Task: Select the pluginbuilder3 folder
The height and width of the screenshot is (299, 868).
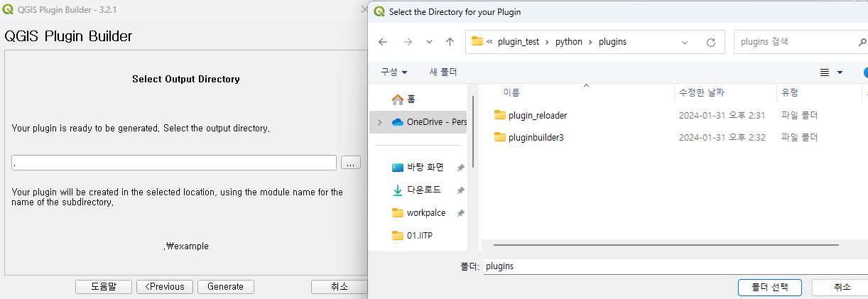Action: pos(536,137)
